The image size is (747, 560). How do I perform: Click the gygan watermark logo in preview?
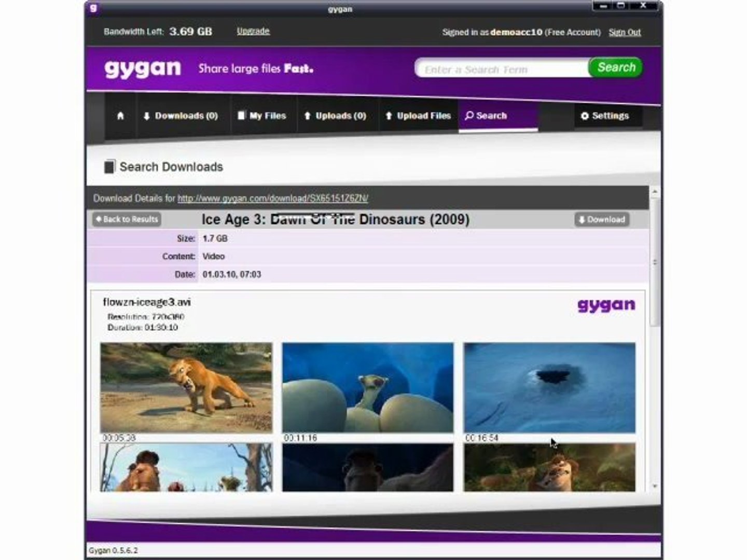click(x=606, y=305)
